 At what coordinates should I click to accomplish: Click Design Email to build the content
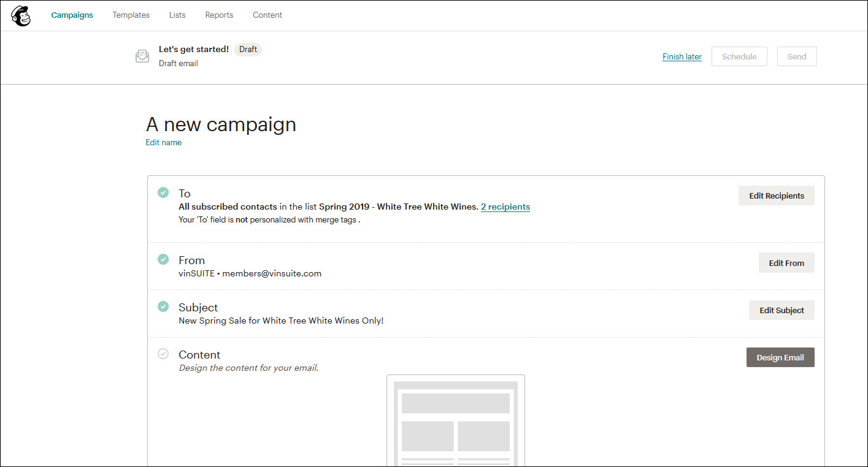click(x=780, y=357)
